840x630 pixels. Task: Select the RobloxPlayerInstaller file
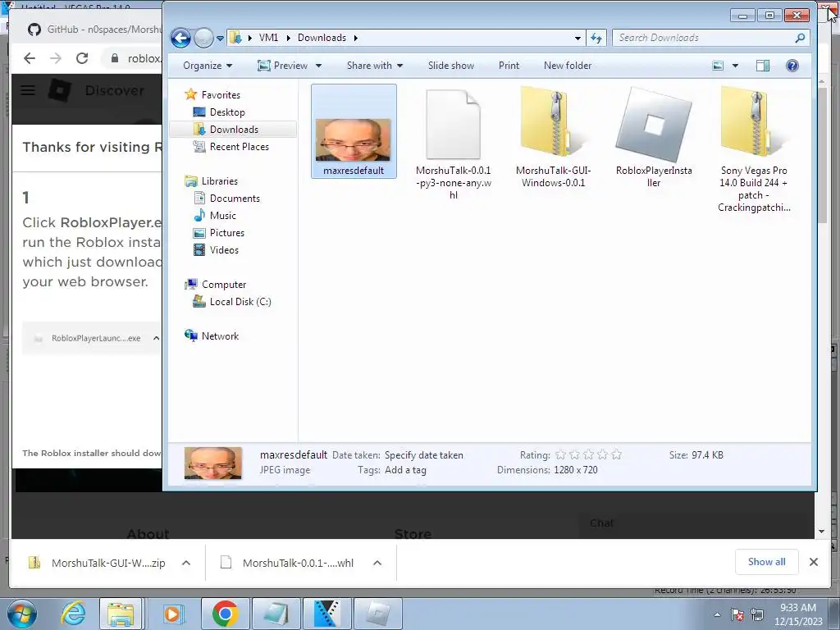654,138
